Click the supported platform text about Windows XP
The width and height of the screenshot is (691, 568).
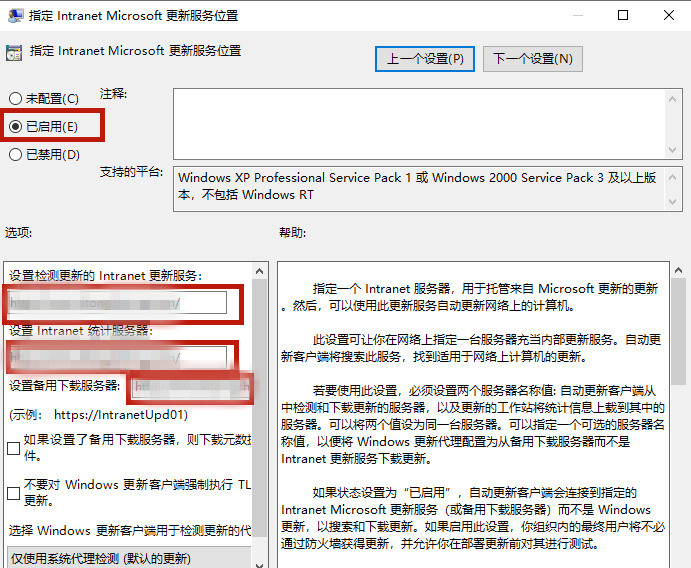pyautogui.click(x=417, y=186)
